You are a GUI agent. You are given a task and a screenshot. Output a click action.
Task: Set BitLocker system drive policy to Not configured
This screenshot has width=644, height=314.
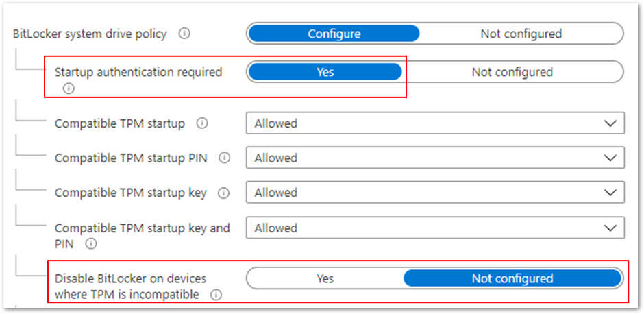click(x=521, y=34)
